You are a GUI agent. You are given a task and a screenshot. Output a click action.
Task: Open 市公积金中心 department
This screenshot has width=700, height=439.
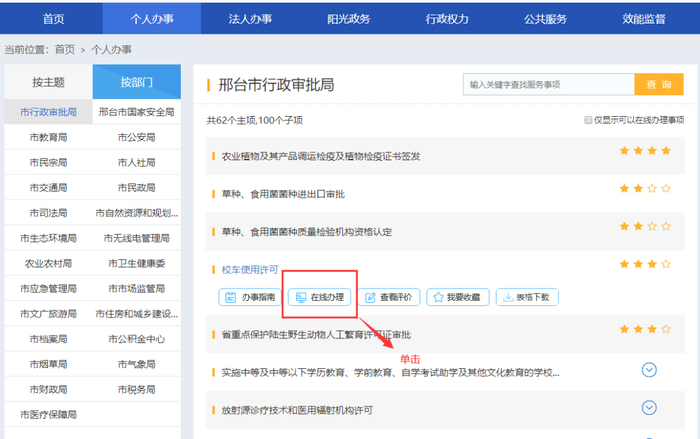(137, 339)
